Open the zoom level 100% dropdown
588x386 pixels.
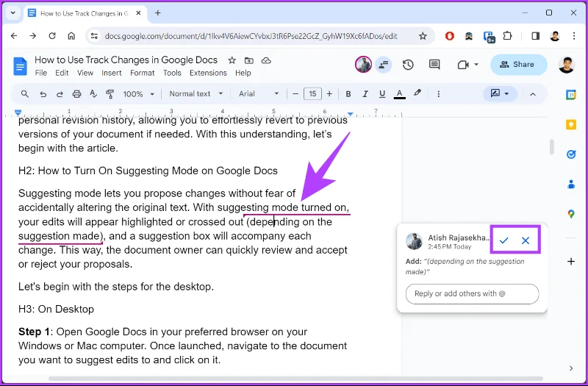pos(138,94)
